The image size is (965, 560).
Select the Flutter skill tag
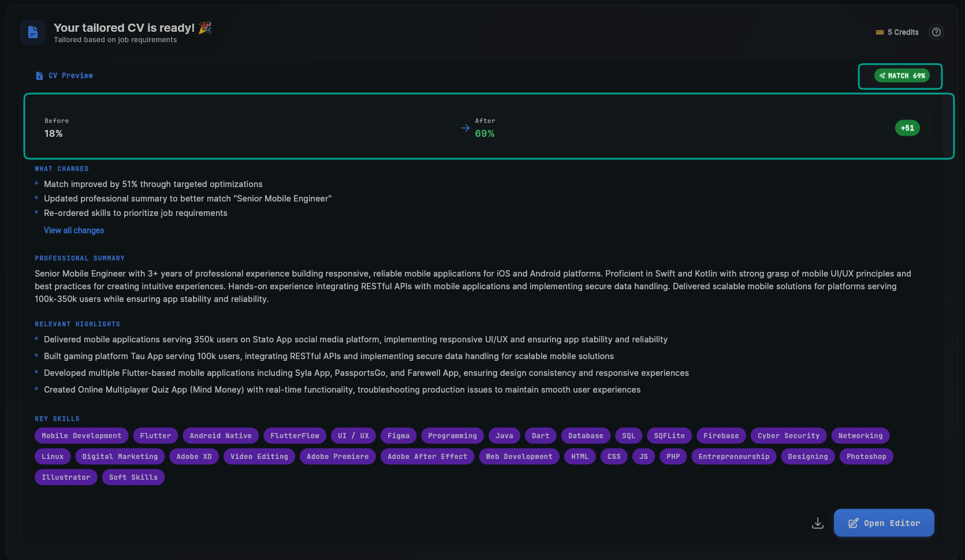(x=155, y=436)
